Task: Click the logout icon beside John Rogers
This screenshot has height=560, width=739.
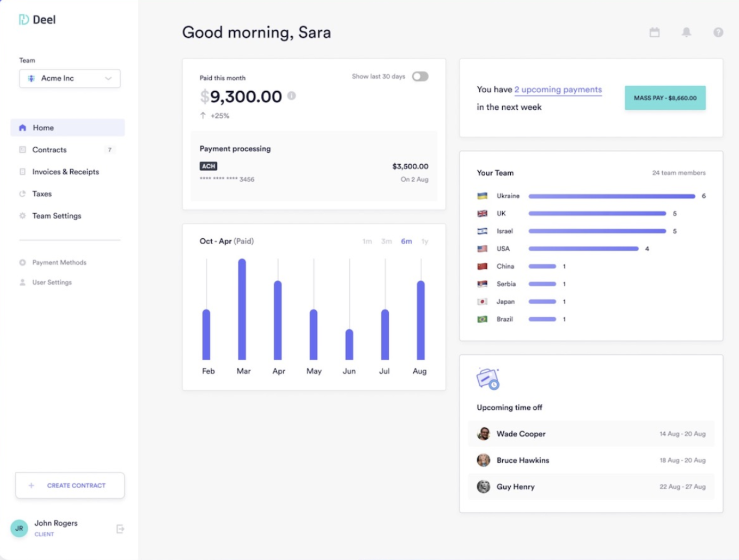Action: (x=120, y=529)
